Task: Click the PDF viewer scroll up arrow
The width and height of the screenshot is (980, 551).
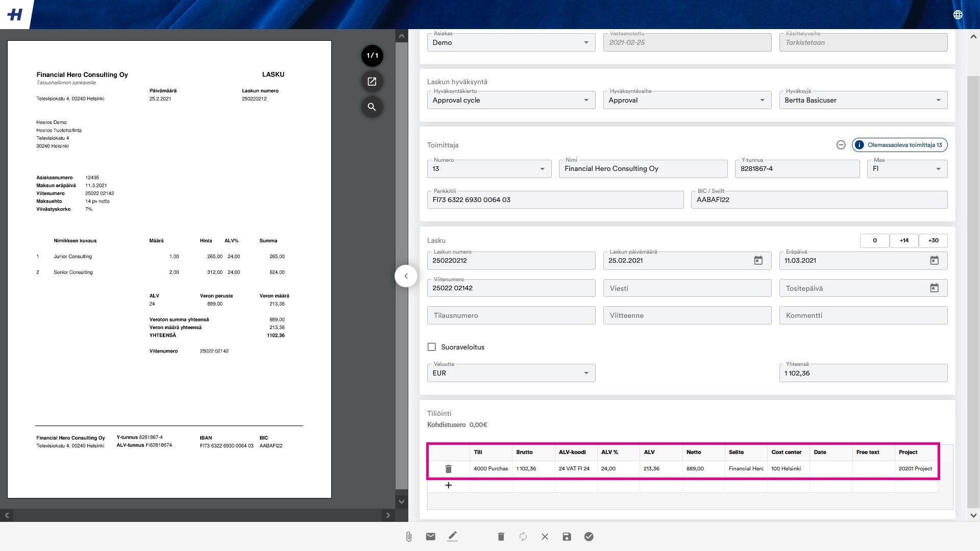Action: pyautogui.click(x=402, y=36)
